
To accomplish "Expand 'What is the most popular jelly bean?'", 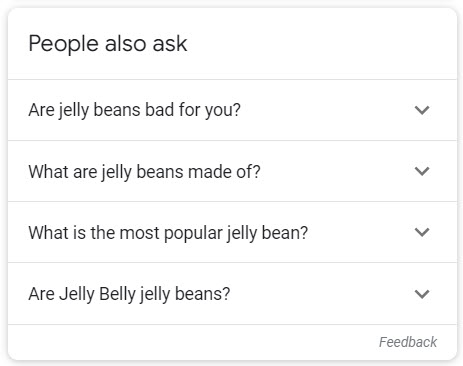I will click(x=232, y=232).
